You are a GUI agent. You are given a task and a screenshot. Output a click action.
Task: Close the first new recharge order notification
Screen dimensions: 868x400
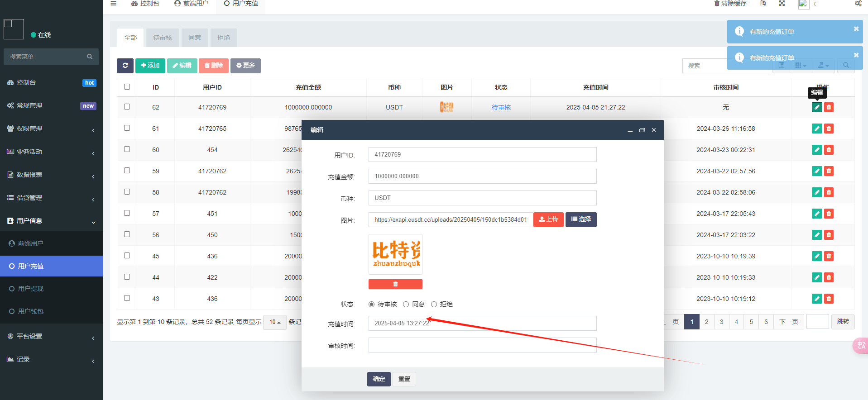[x=856, y=29]
